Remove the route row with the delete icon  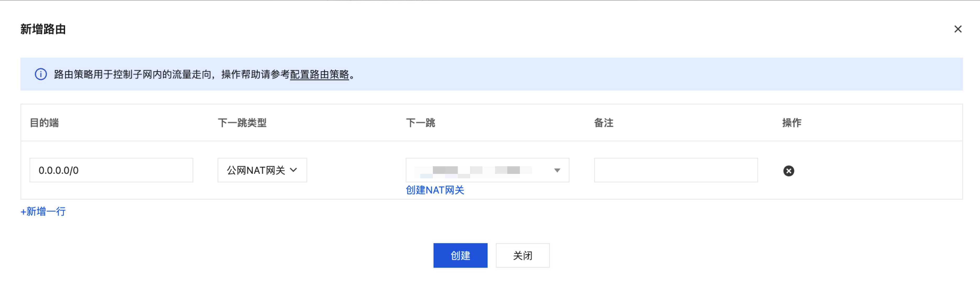(788, 171)
